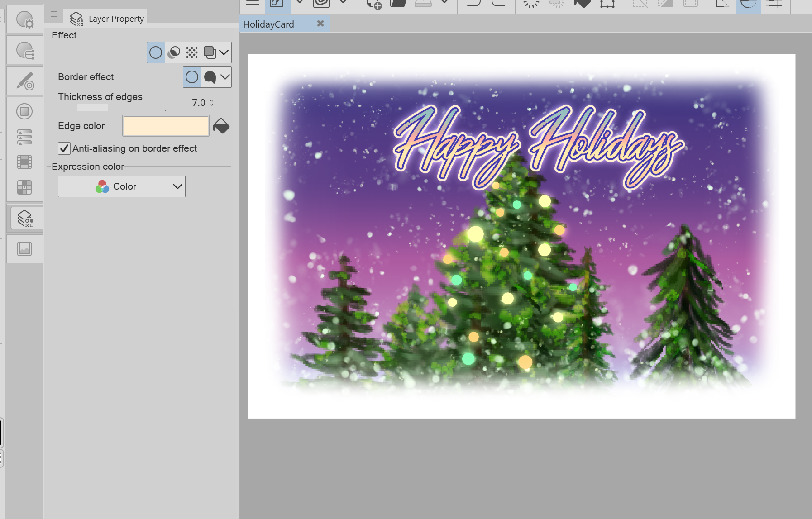Image resolution: width=812 pixels, height=519 pixels.
Task: Click the greyed Invert selected area icon
Action: click(x=665, y=4)
